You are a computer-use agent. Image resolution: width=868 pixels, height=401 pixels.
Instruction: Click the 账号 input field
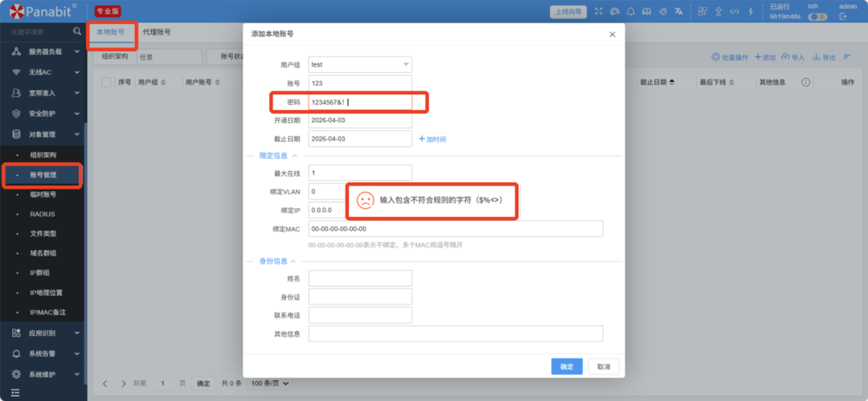360,83
